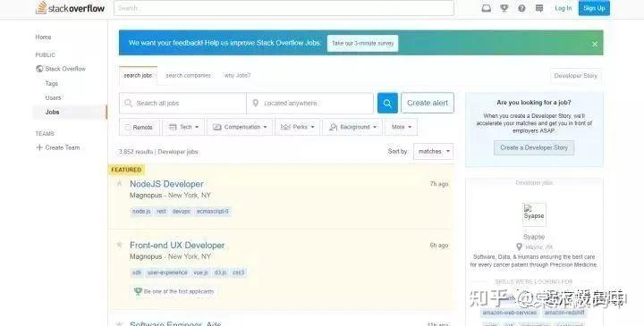Open the help question-mark icon

click(521, 8)
